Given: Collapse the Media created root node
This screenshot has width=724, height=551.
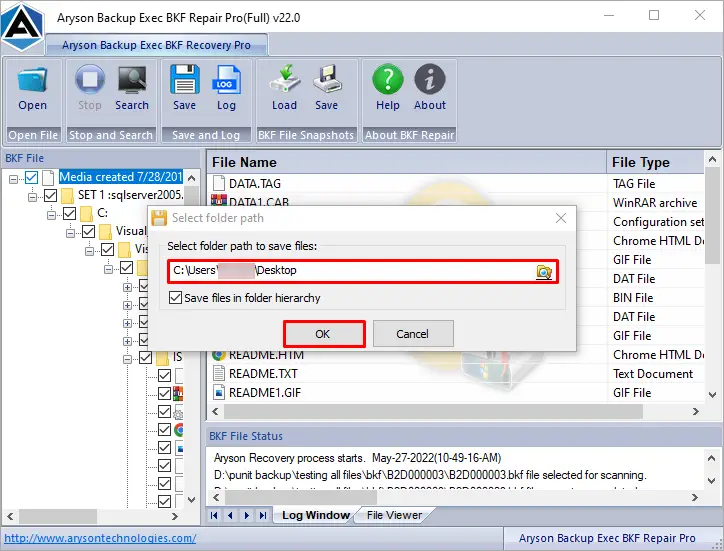Looking at the screenshot, I should pos(13,178).
